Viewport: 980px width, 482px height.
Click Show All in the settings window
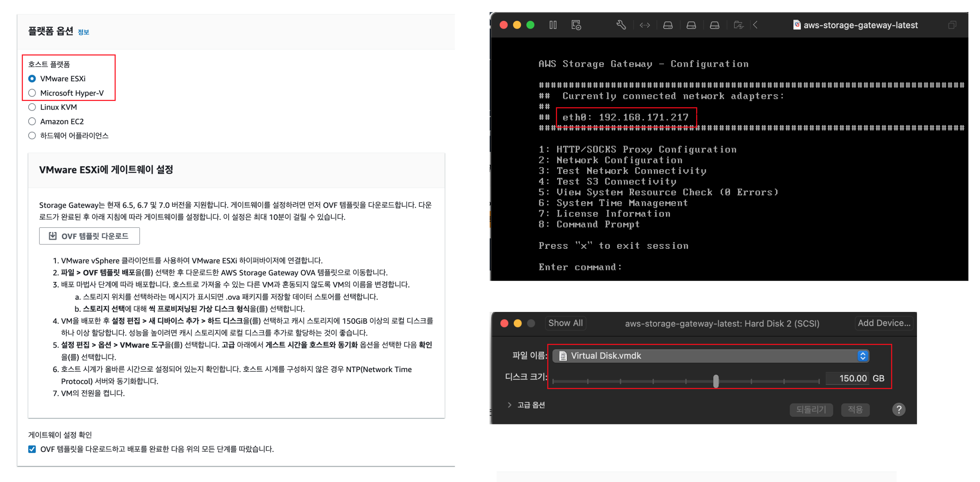(566, 323)
